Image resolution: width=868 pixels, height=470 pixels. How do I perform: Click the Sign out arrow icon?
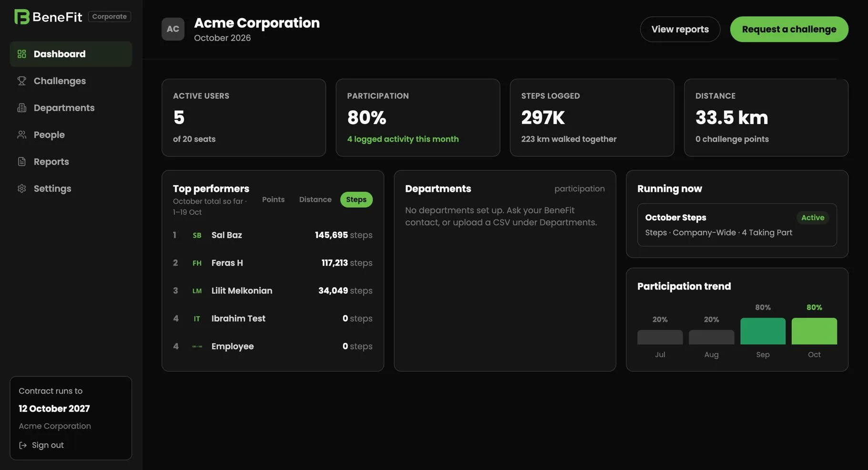[23, 445]
